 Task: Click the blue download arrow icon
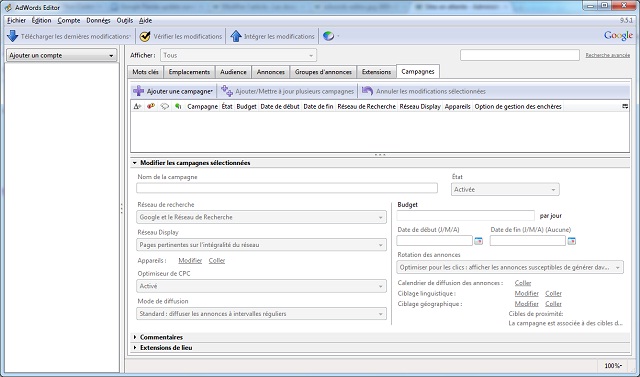coord(13,36)
